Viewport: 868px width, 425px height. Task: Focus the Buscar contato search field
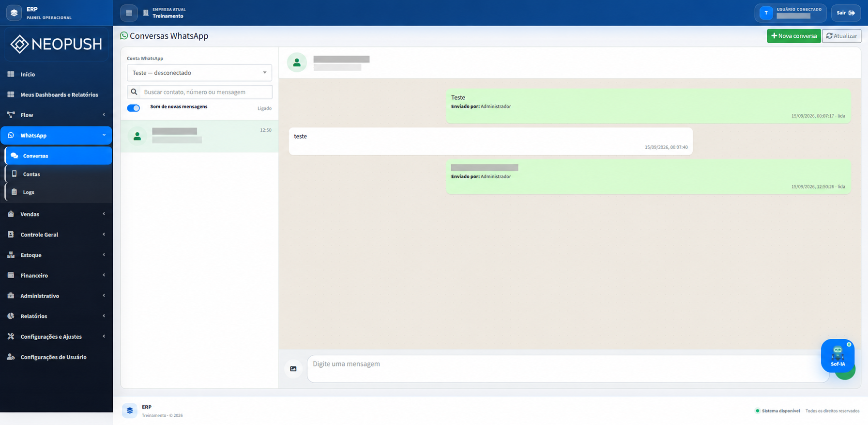(207, 92)
